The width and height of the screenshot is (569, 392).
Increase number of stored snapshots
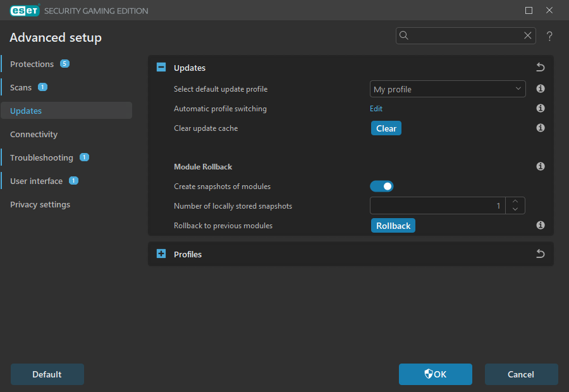pyautogui.click(x=515, y=202)
